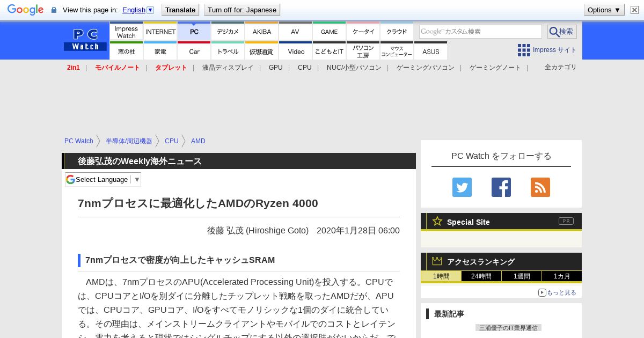Open the GPU category

(x=276, y=68)
